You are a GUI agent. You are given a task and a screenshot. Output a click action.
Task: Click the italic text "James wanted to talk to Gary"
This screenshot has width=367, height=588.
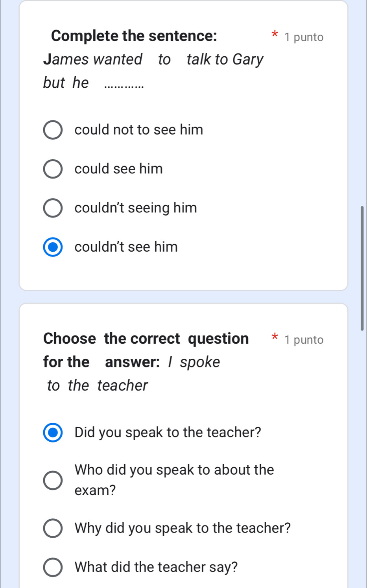click(x=153, y=59)
